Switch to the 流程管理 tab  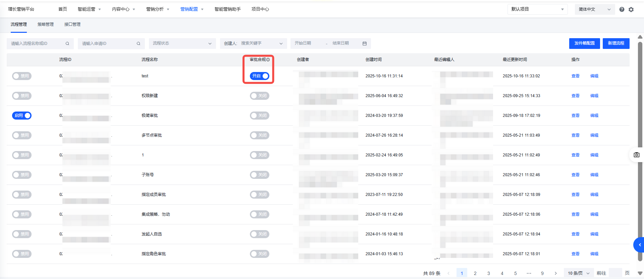pos(19,24)
